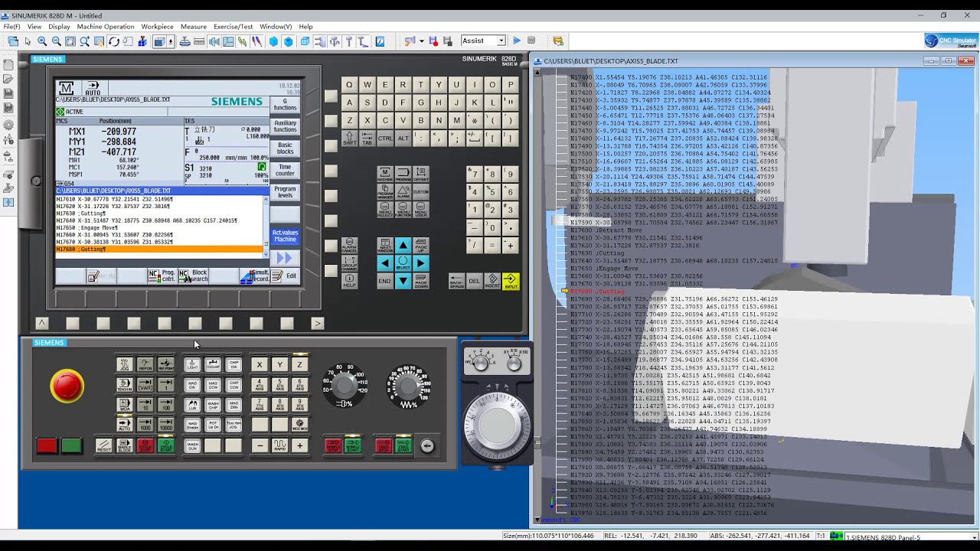Select JOG mode key
Screen dimensions: 980x551
pyautogui.click(x=124, y=364)
